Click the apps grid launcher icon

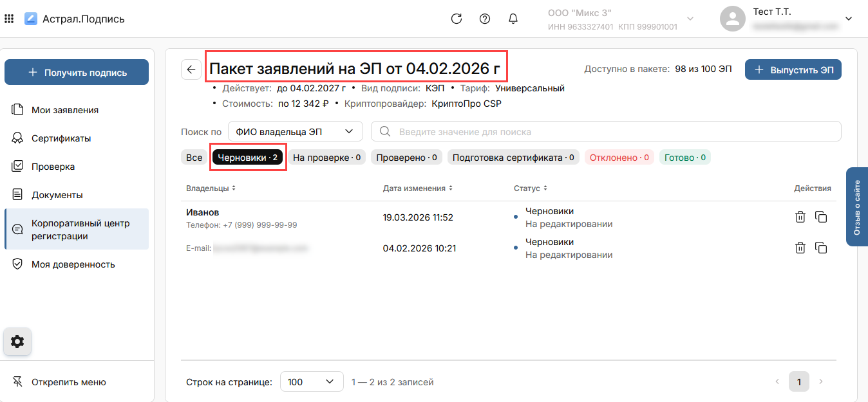click(x=9, y=19)
